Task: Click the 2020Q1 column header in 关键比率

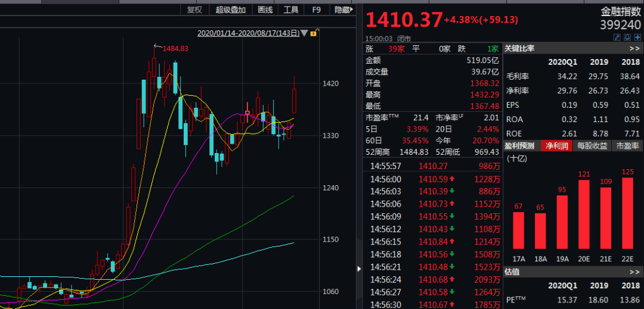Action: coord(563,63)
